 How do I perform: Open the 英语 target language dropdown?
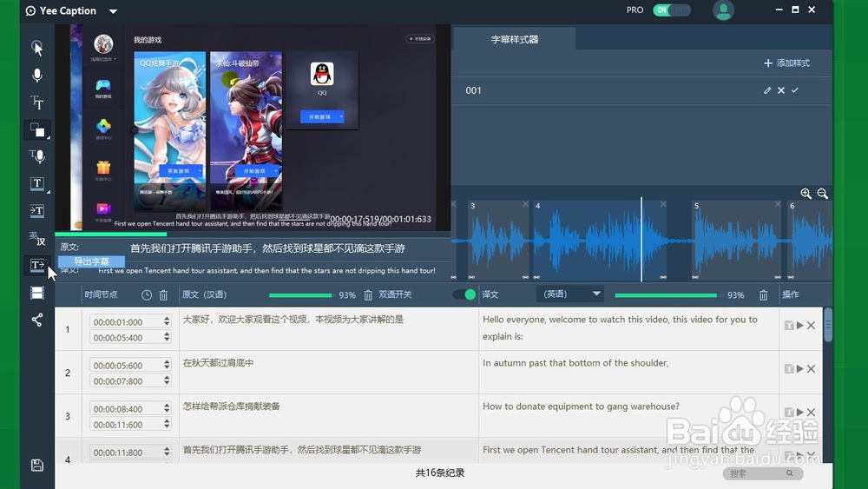click(x=570, y=294)
